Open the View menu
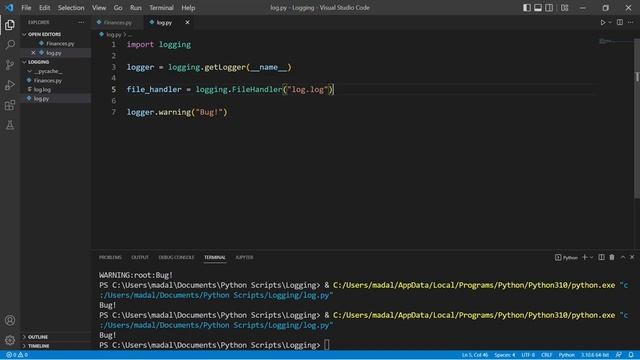This screenshot has width=640, height=360. pyautogui.click(x=99, y=8)
